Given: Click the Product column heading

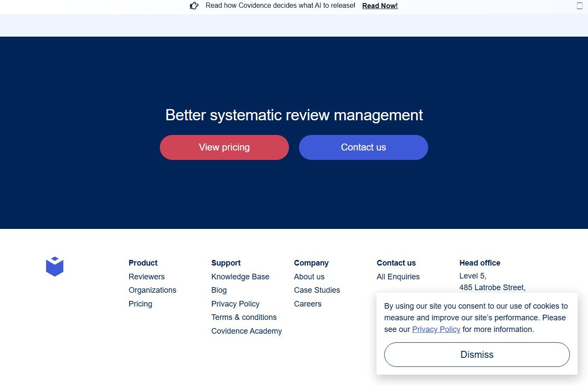Looking at the screenshot, I should click(143, 263).
